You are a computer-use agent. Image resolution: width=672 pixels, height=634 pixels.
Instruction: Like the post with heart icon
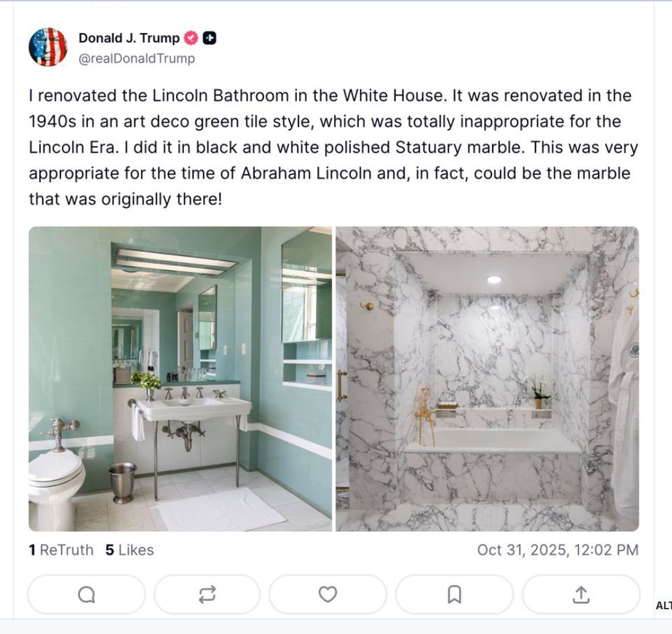(328, 594)
